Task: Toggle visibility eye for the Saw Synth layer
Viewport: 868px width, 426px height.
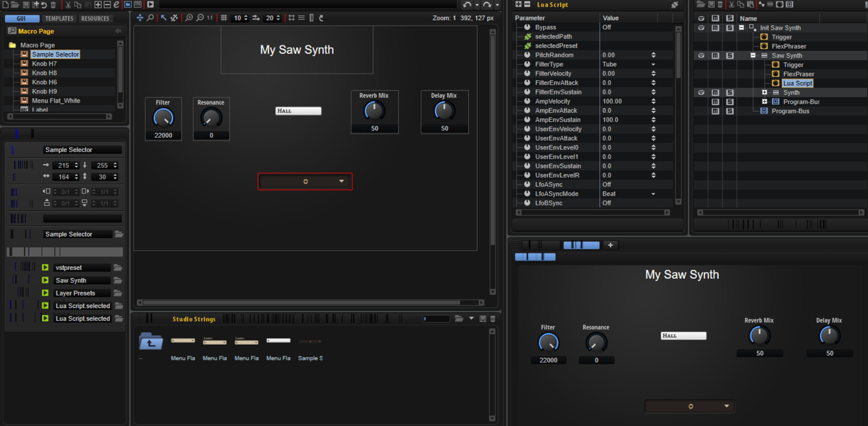Action: pyautogui.click(x=701, y=56)
